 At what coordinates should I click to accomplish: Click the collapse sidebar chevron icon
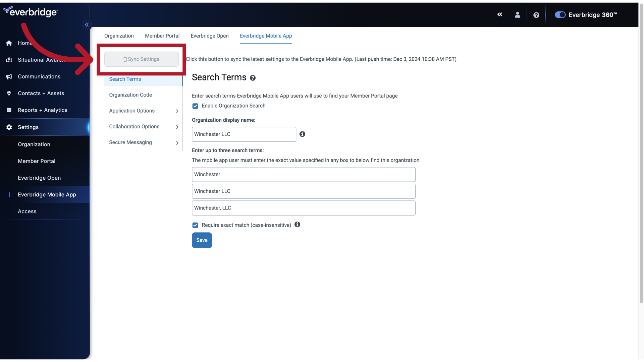point(87,25)
